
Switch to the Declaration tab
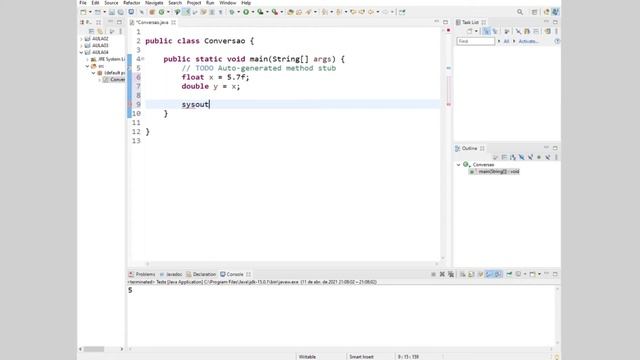click(201, 274)
